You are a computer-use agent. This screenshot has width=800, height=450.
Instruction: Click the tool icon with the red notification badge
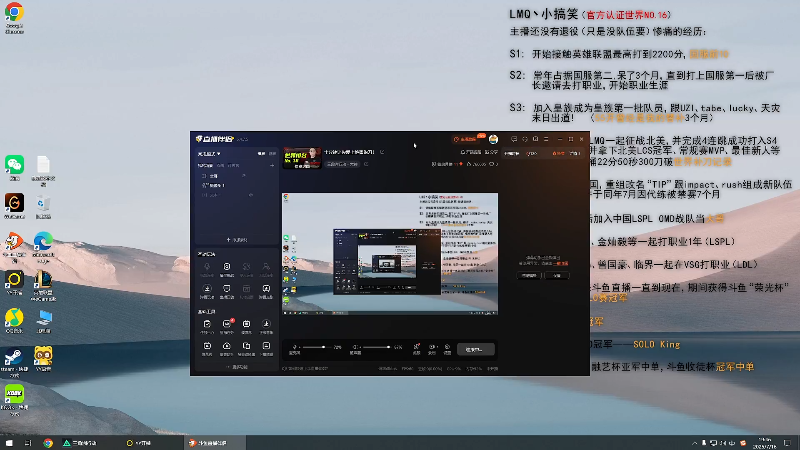pyautogui.click(x=227, y=324)
